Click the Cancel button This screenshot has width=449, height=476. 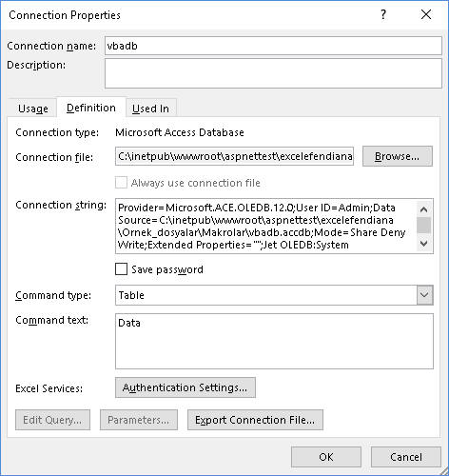tap(406, 457)
